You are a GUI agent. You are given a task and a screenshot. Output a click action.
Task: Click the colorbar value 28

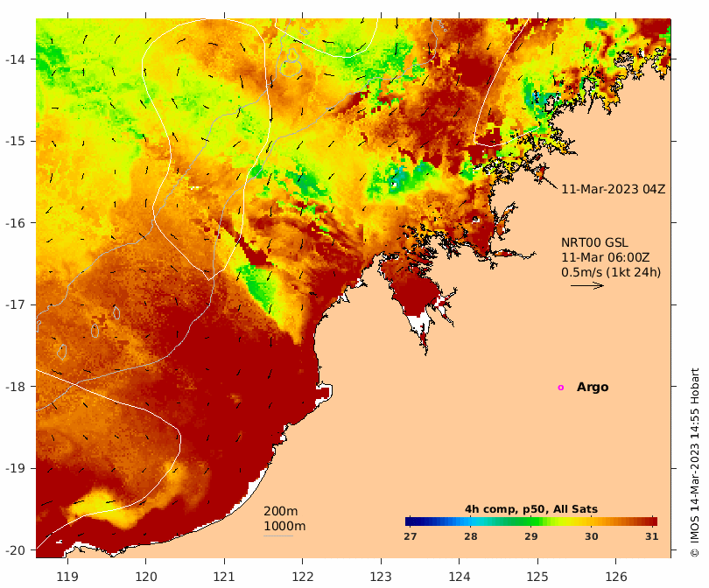pyautogui.click(x=471, y=536)
